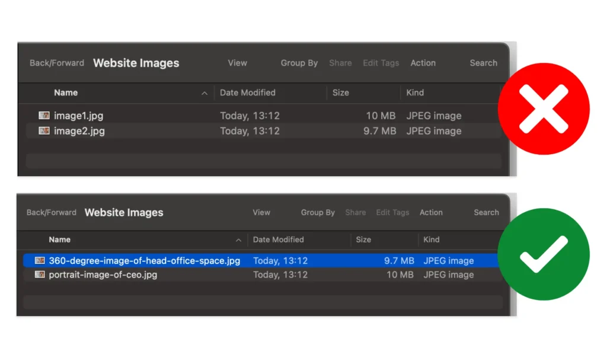Toggle Name sort chevron in top Finder window
Viewport: 607px width, 364px height.
coord(205,93)
